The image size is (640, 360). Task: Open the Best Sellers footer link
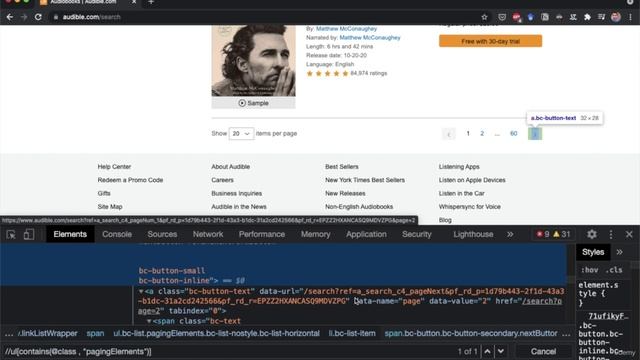point(342,167)
